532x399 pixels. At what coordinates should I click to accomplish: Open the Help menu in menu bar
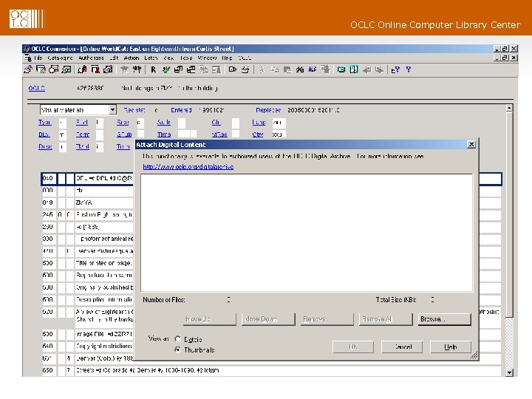click(x=227, y=58)
